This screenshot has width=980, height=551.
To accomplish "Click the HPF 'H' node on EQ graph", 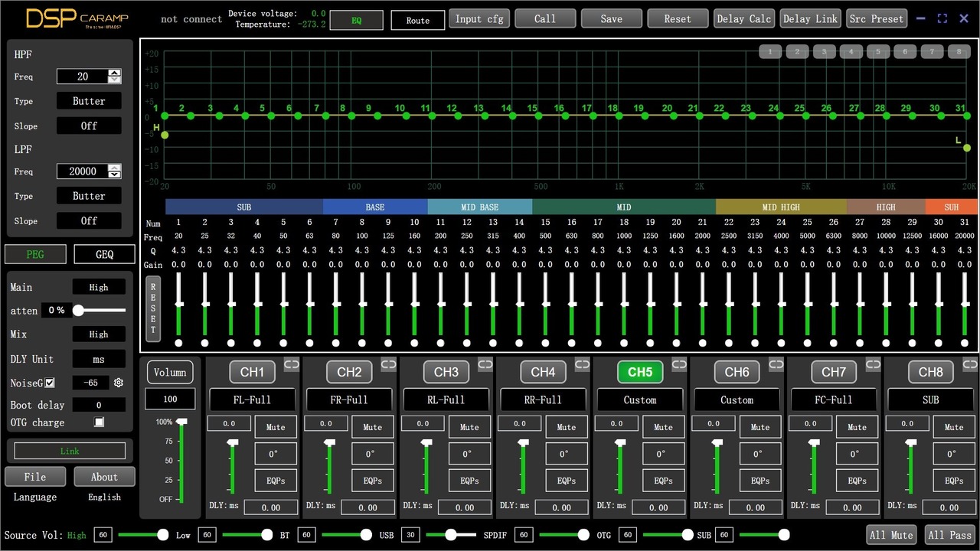I will point(164,135).
